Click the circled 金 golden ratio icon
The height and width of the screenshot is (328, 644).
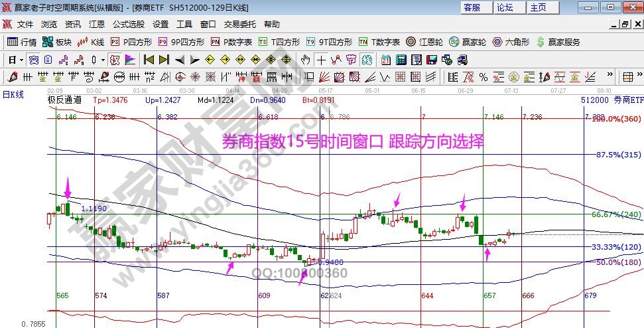pos(513,76)
